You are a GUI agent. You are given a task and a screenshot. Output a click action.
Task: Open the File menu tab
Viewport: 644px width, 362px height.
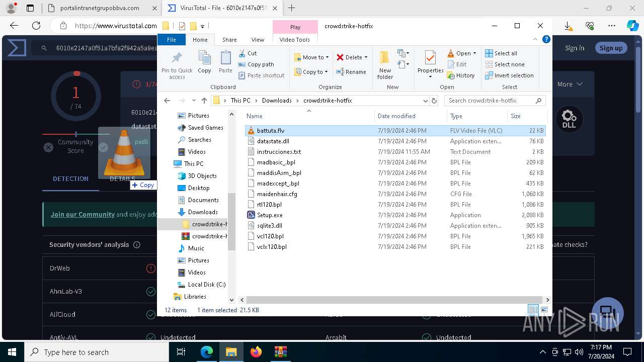pos(172,40)
